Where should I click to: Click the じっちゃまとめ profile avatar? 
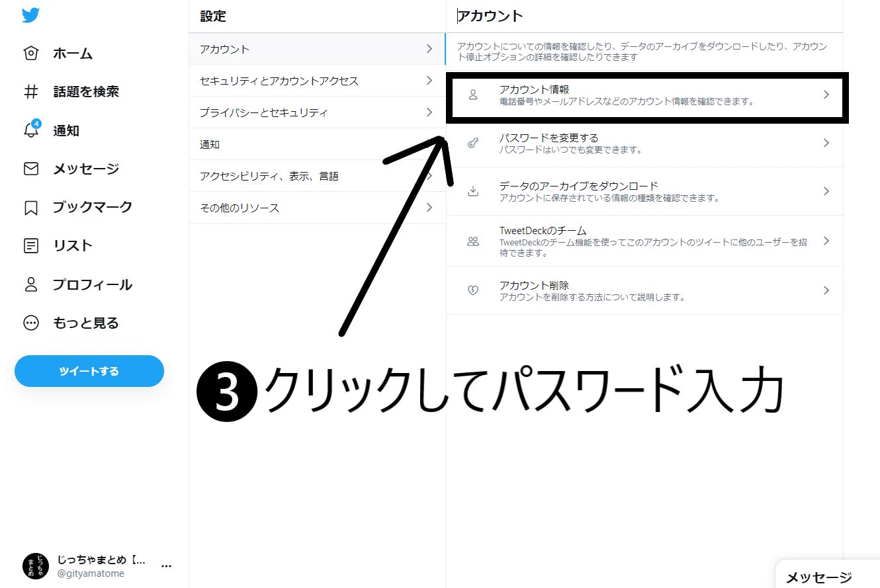click(x=36, y=566)
